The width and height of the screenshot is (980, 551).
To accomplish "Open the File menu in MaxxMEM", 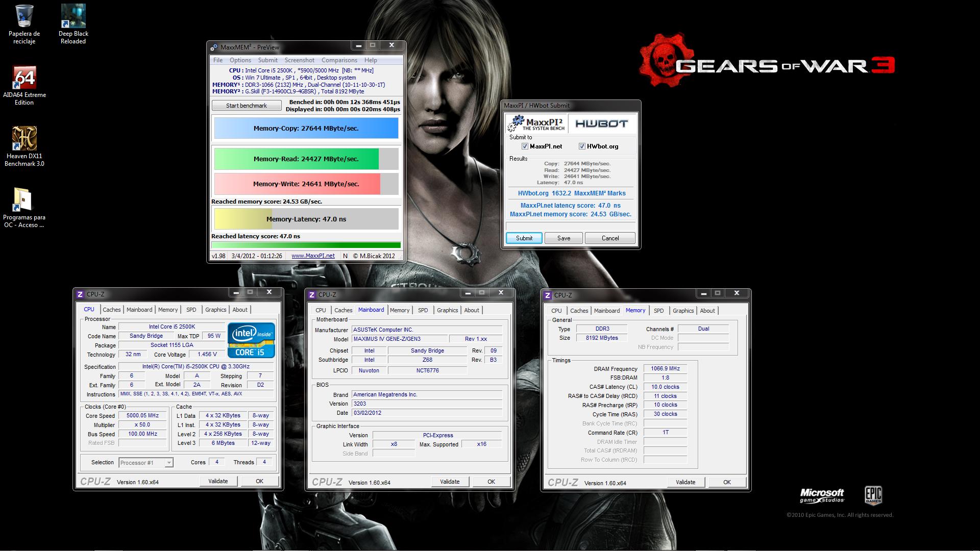I will (218, 60).
